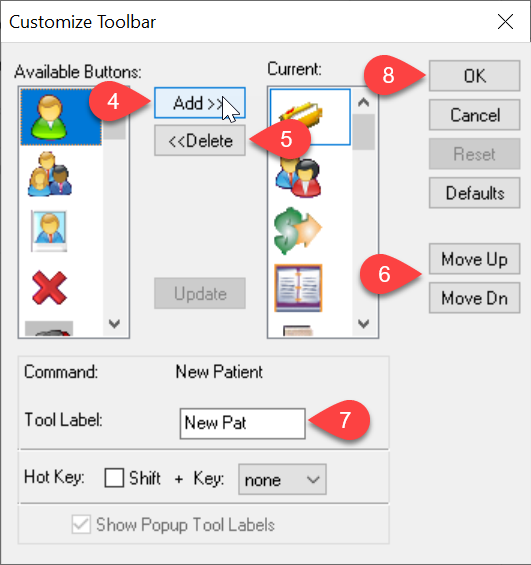Click the Defaults button
Screen dimensions: 531x565
[x=474, y=192]
